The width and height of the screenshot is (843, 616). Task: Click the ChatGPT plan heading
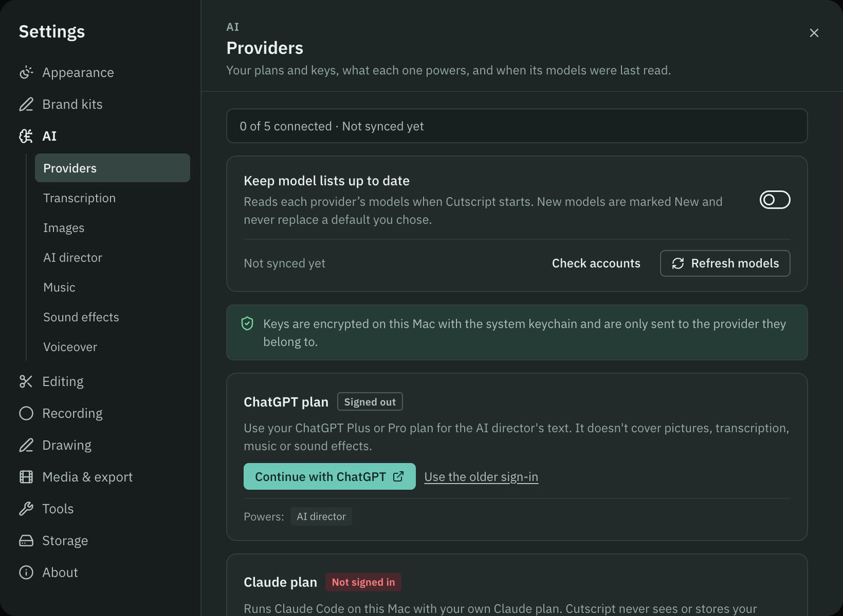[286, 402]
